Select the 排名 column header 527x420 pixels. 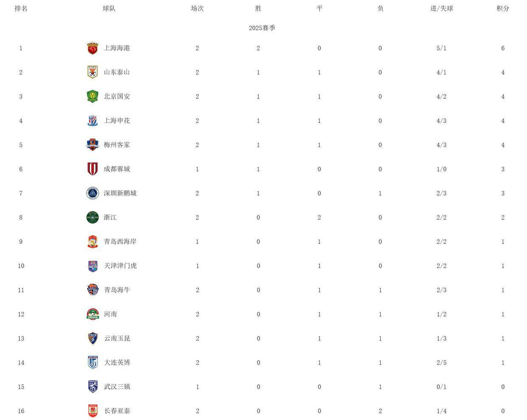click(21, 8)
